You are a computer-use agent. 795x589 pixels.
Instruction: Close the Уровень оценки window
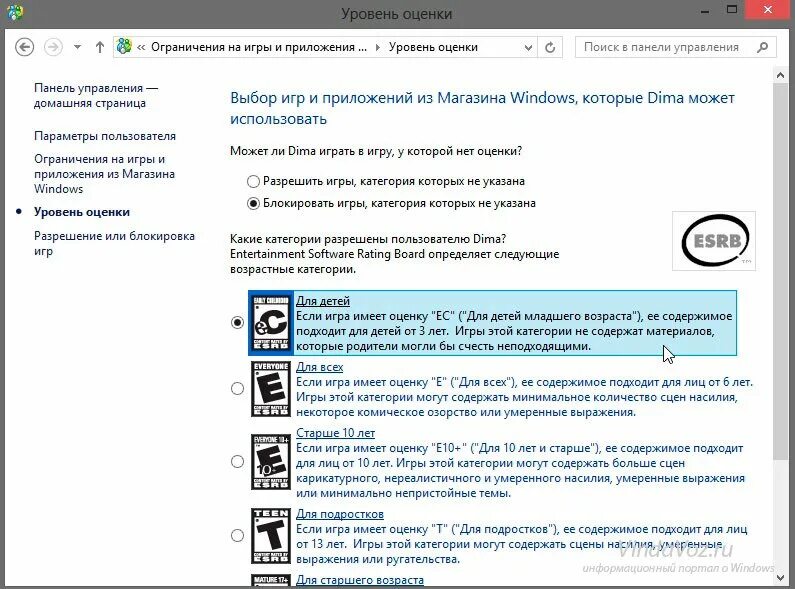pos(768,10)
